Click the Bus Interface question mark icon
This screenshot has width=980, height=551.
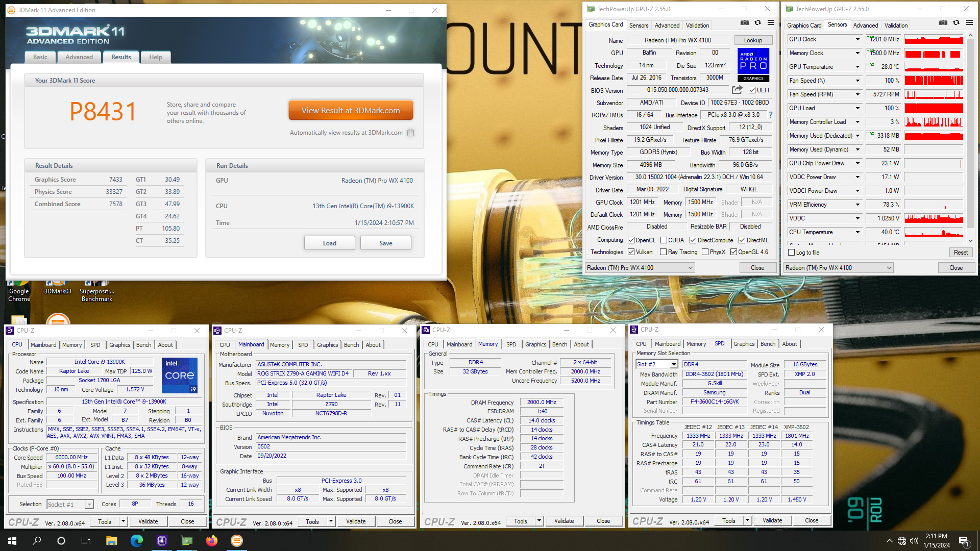(x=771, y=115)
